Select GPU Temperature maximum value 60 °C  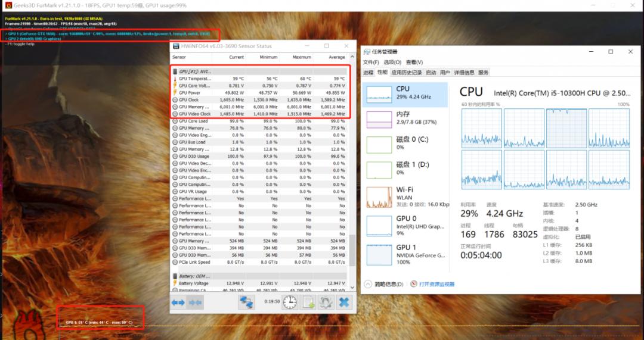[305, 79]
